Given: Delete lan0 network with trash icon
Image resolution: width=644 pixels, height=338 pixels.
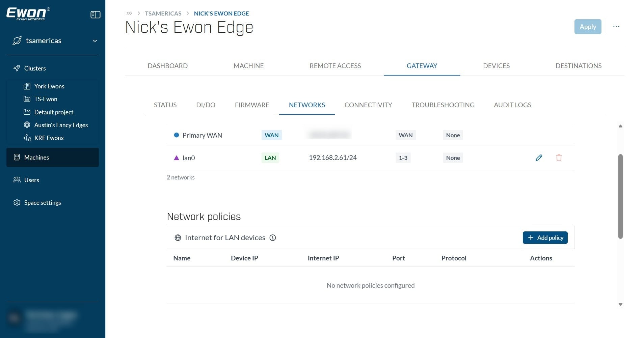Looking at the screenshot, I should pyautogui.click(x=559, y=158).
